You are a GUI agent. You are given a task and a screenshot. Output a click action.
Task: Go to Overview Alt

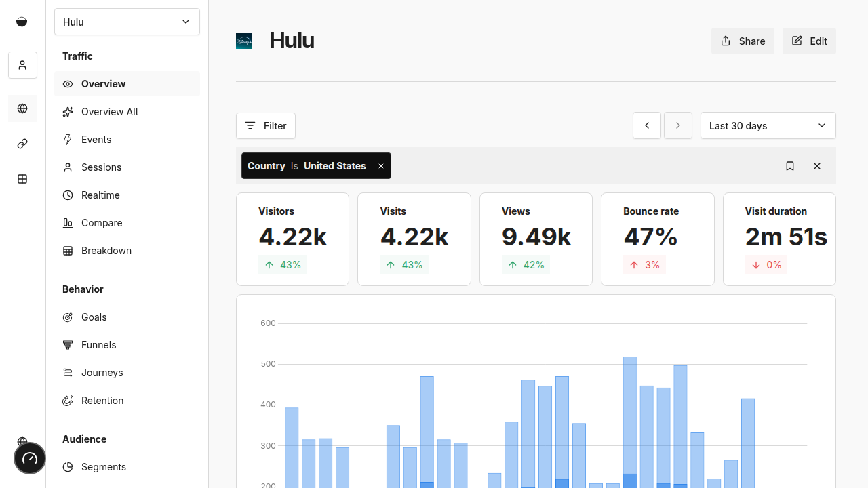(x=127, y=112)
